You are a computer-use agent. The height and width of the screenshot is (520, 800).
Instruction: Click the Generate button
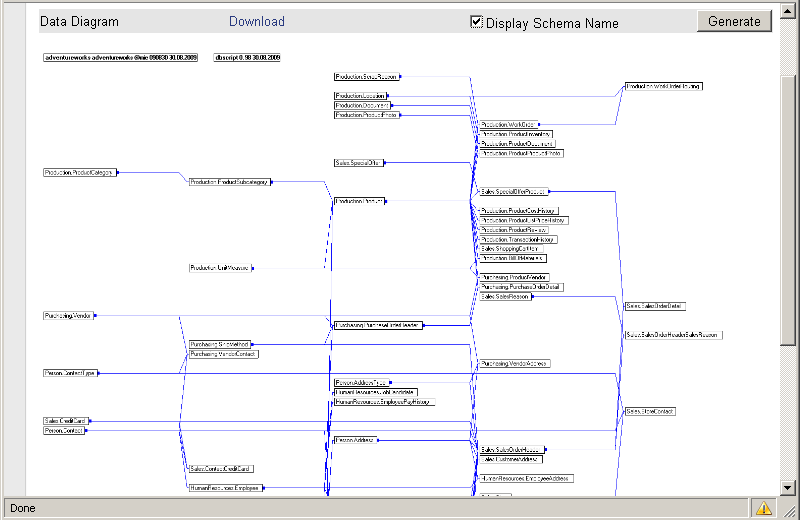pyautogui.click(x=734, y=21)
